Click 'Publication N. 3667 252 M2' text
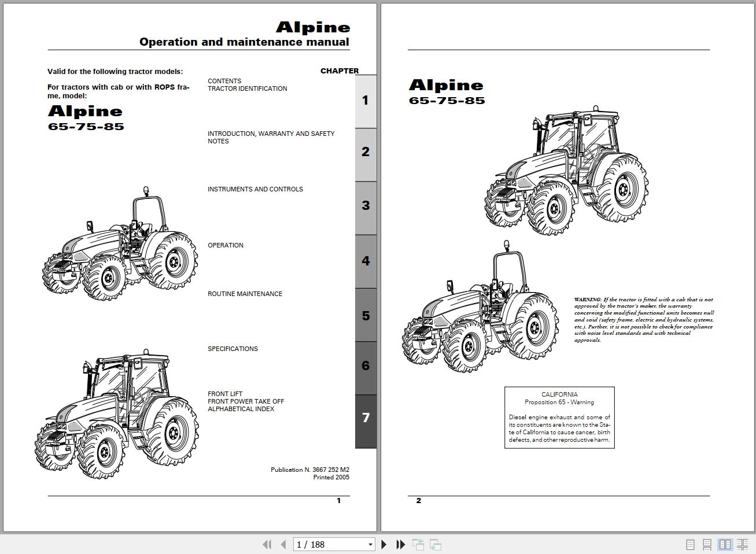Viewport: 756px width, 554px height. pos(310,470)
